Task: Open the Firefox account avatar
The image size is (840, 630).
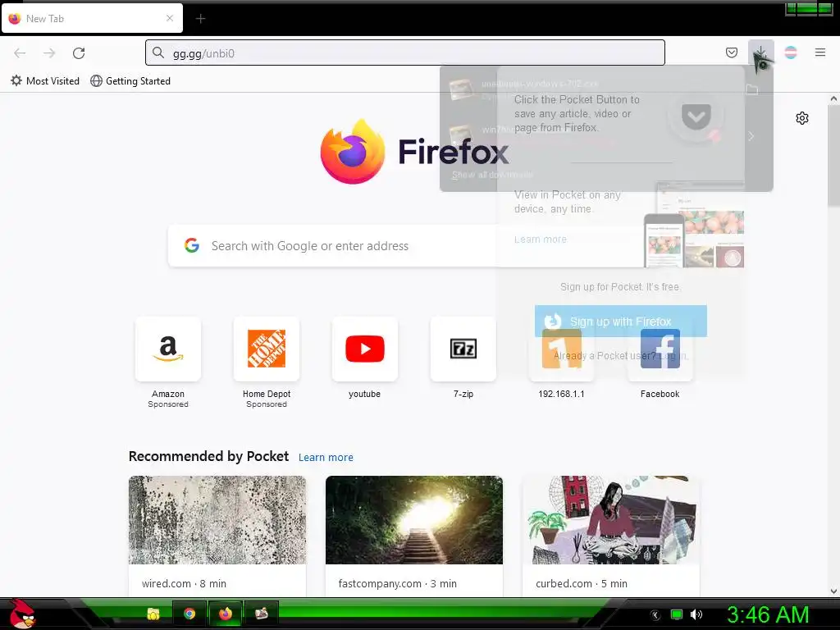Action: [x=791, y=52]
